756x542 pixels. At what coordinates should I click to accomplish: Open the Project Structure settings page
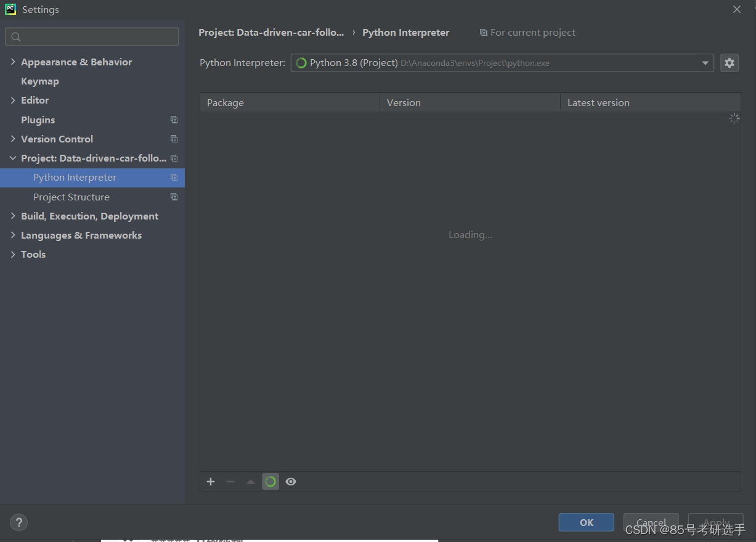coord(71,197)
